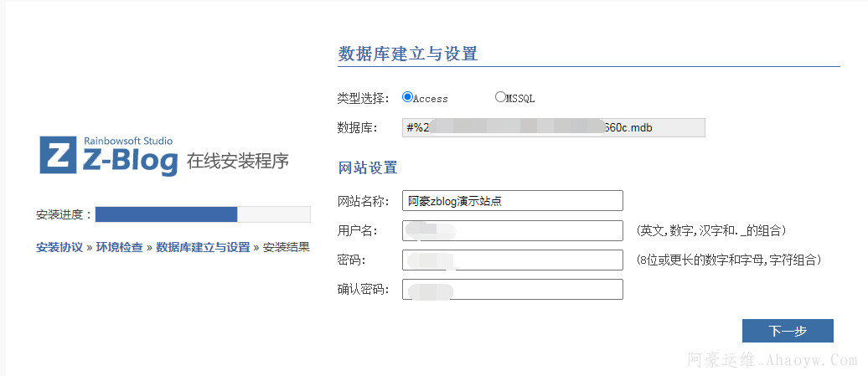868x376 pixels.
Task: Click the database .mdb filename field
Action: (x=553, y=127)
